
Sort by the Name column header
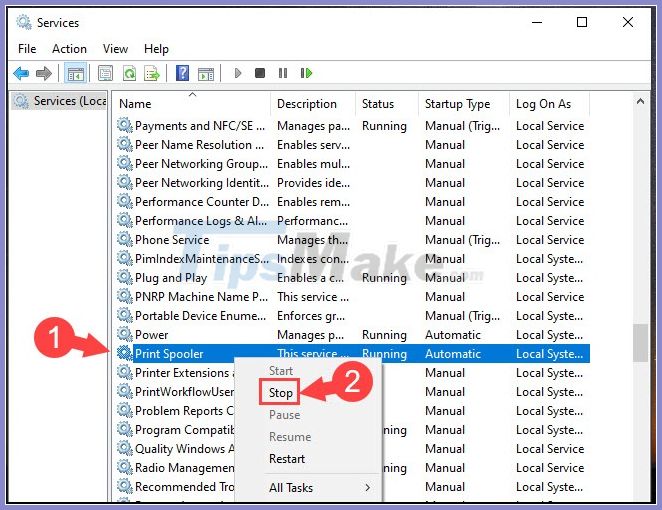(192, 104)
